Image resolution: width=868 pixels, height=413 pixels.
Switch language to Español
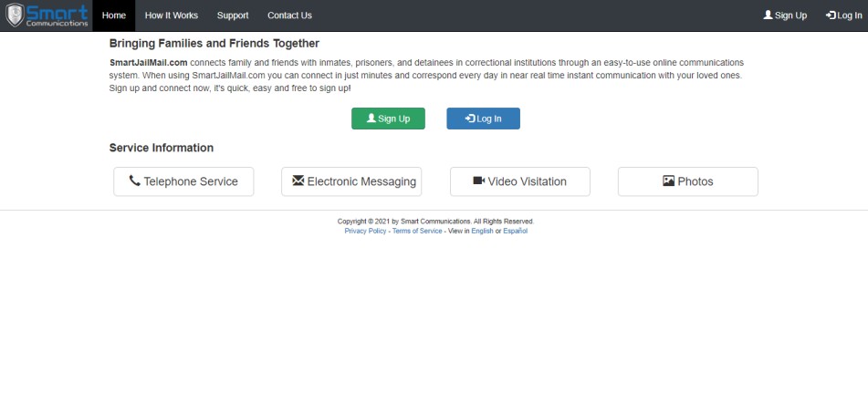coord(516,231)
